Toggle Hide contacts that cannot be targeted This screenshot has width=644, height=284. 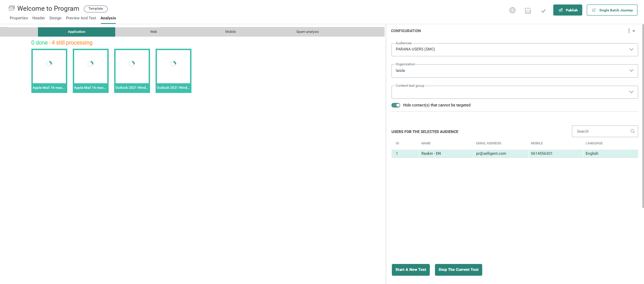(x=396, y=105)
